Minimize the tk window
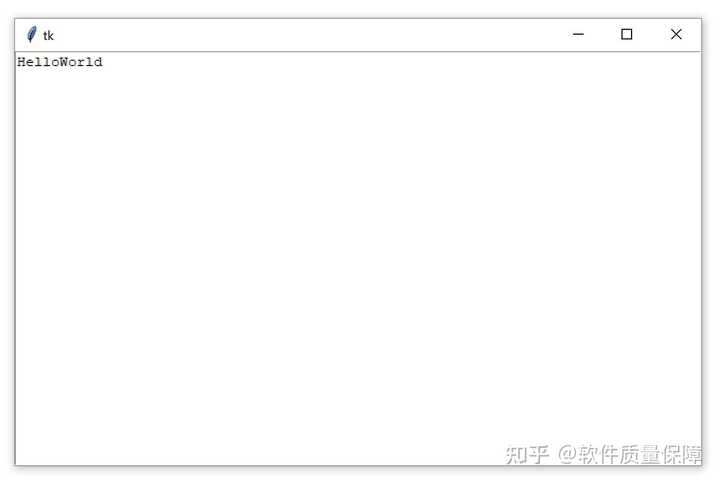Image resolution: width=720 pixels, height=484 pixels. pos(578,34)
